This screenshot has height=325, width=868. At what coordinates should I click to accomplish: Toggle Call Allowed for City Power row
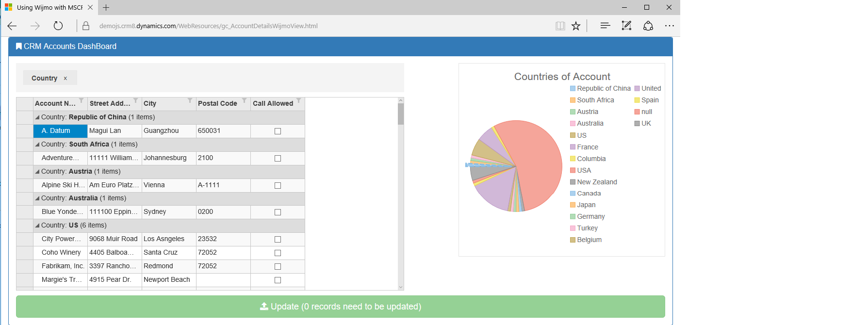[x=278, y=239]
